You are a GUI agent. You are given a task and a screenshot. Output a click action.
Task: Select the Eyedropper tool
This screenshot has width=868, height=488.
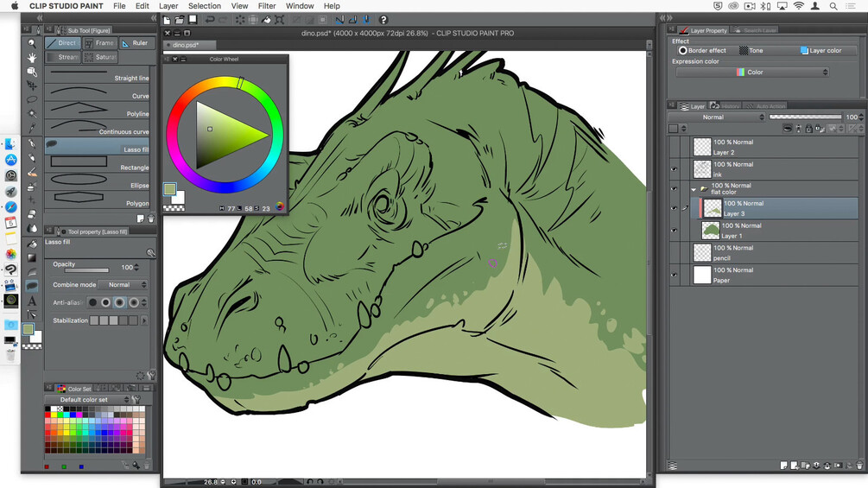32,128
